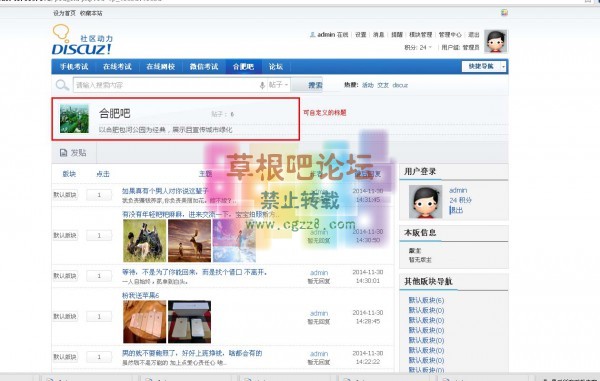This screenshot has width=600, height=381.
Task: Open the 手机考试 nav tab
Action: click(x=74, y=67)
